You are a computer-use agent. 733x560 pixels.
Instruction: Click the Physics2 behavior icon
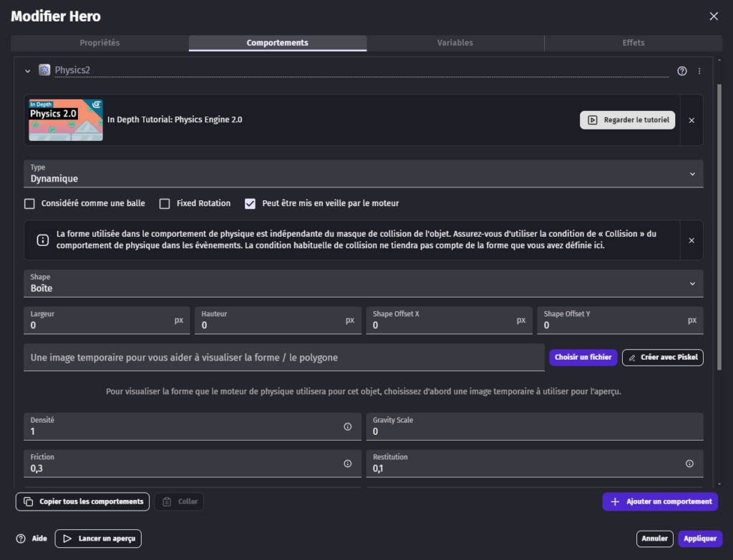44,70
